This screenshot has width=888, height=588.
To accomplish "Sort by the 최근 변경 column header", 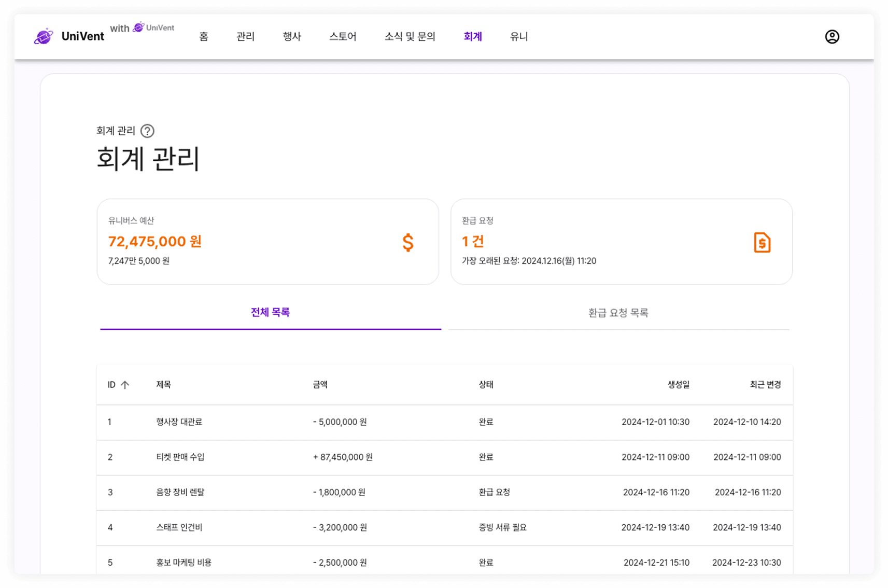I will click(765, 385).
